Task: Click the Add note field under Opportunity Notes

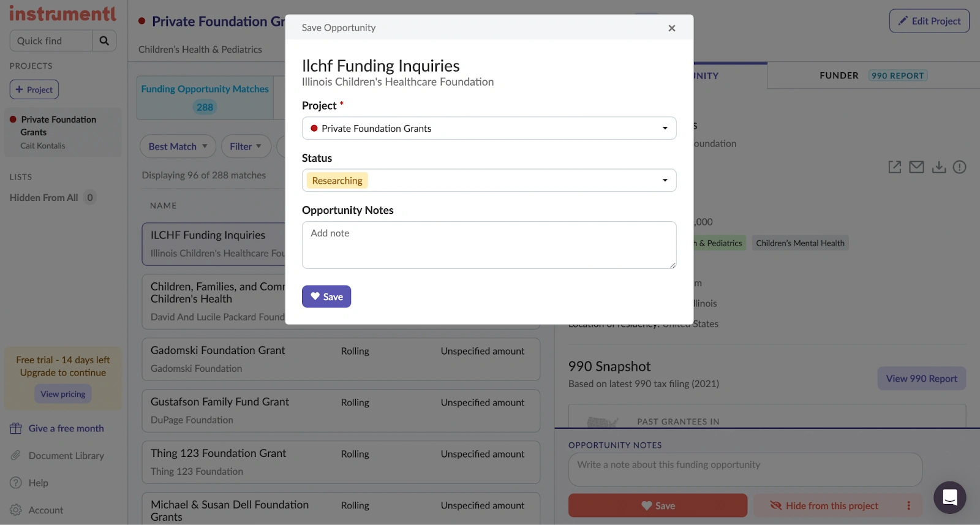Action: [x=488, y=244]
